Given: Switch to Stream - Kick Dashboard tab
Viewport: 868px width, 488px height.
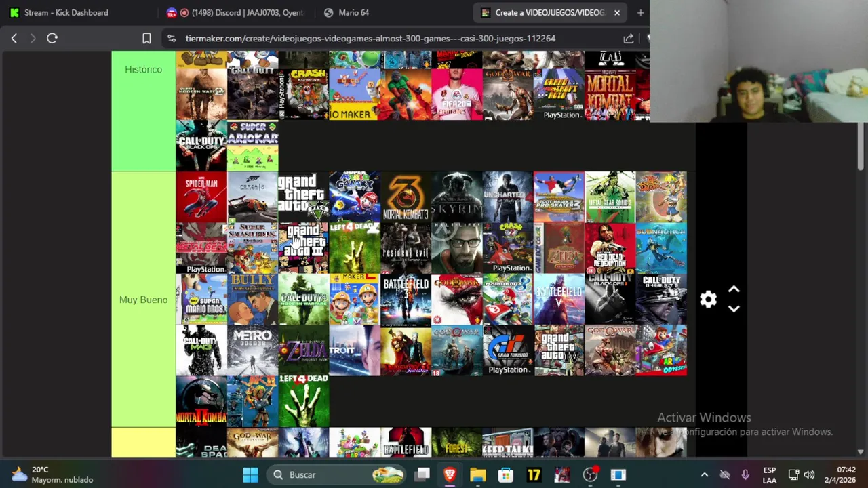Looking at the screenshot, I should click(x=66, y=12).
